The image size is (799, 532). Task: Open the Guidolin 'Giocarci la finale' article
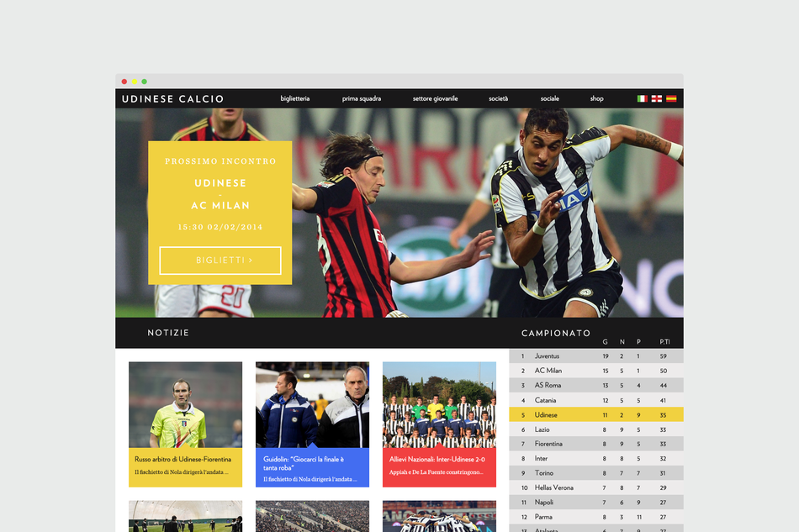[x=312, y=467]
